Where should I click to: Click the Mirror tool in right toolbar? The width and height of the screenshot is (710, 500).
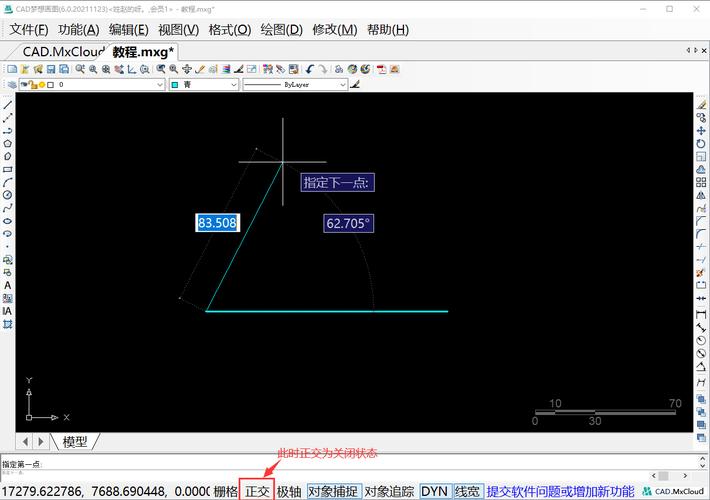tap(701, 195)
